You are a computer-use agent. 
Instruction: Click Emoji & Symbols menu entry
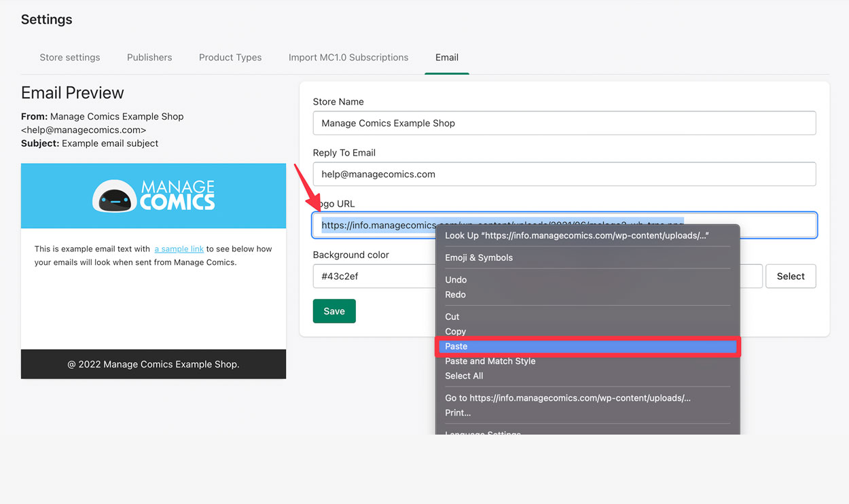479,257
